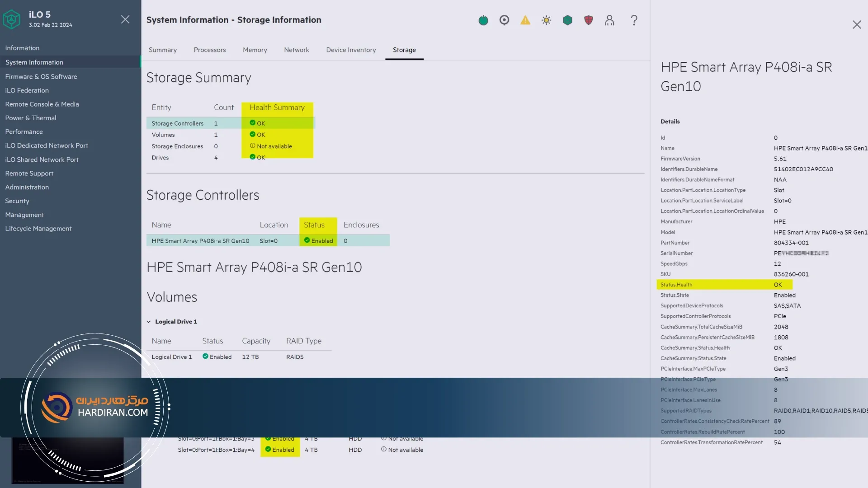Click the iLO 5 logo icon

pos(12,19)
